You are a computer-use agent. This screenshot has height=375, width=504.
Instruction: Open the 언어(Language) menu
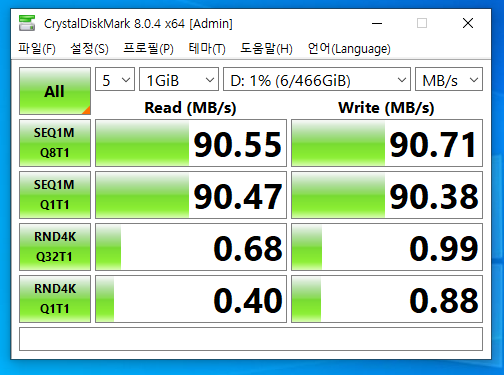349,49
